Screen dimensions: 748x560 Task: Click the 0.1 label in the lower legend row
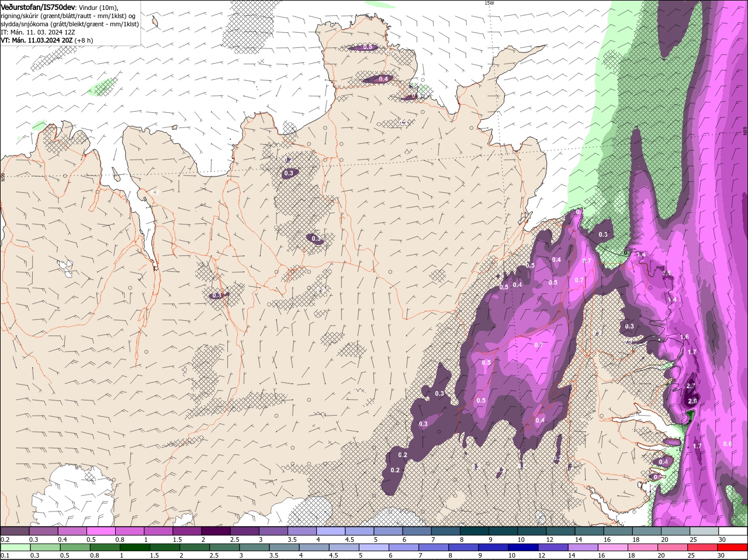point(5,555)
